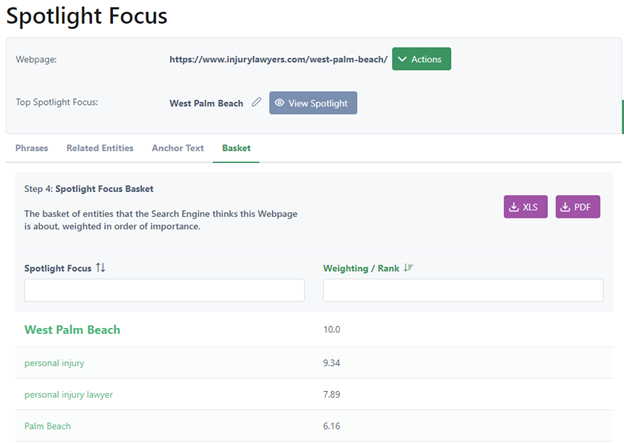Download the basket as PDF

coord(577,207)
